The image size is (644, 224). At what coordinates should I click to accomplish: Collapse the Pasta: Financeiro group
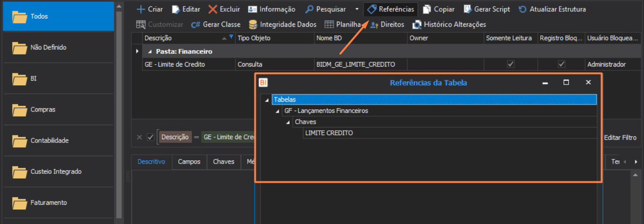(x=150, y=52)
